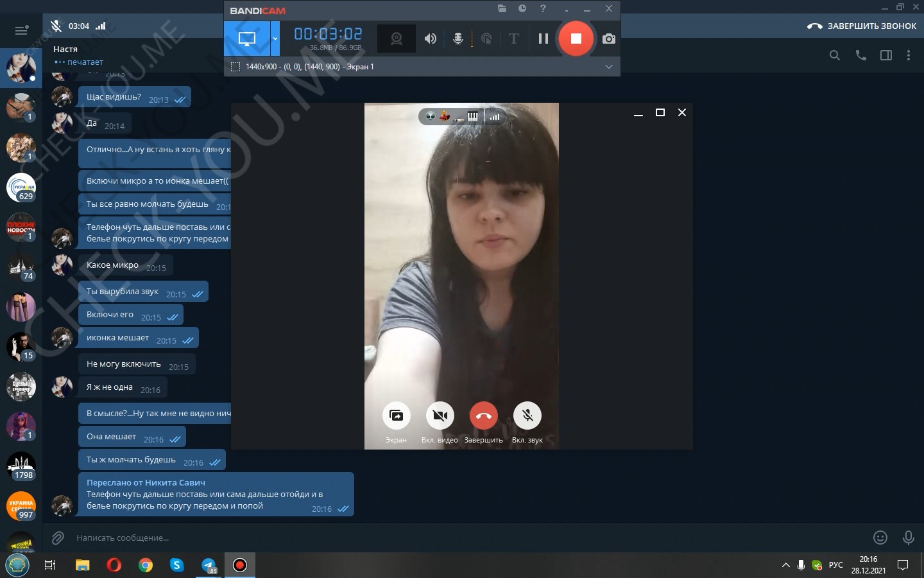The width and height of the screenshot is (924, 578).
Task: Toggle the webcam overlay in Bandicam
Action: click(x=397, y=39)
